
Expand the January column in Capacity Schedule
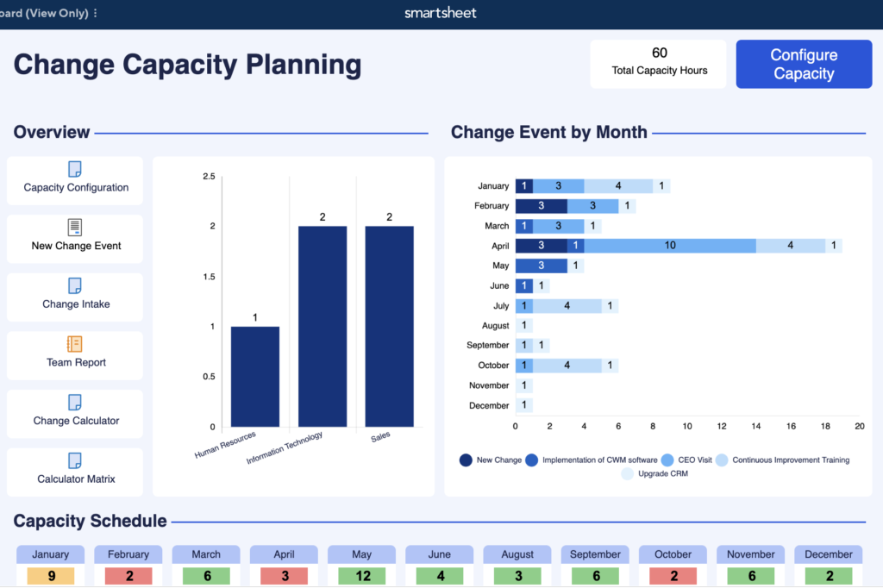coord(50,554)
